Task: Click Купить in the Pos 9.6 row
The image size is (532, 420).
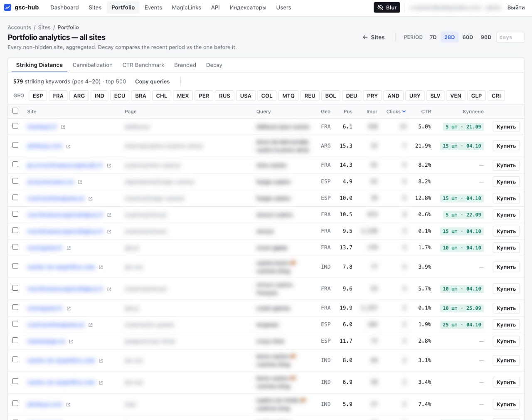Action: pos(506,289)
